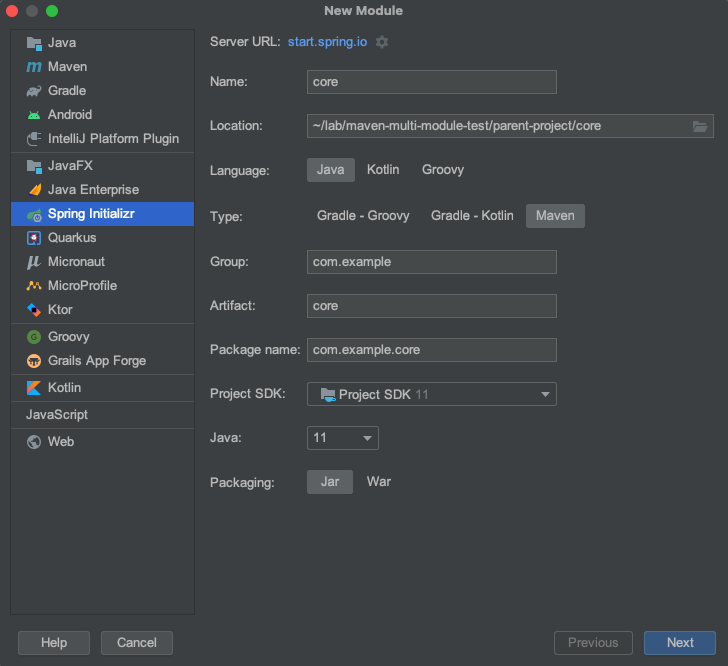The image size is (728, 666).
Task: Choose the Maven 'm' icon in sidebar
Action: [34, 67]
